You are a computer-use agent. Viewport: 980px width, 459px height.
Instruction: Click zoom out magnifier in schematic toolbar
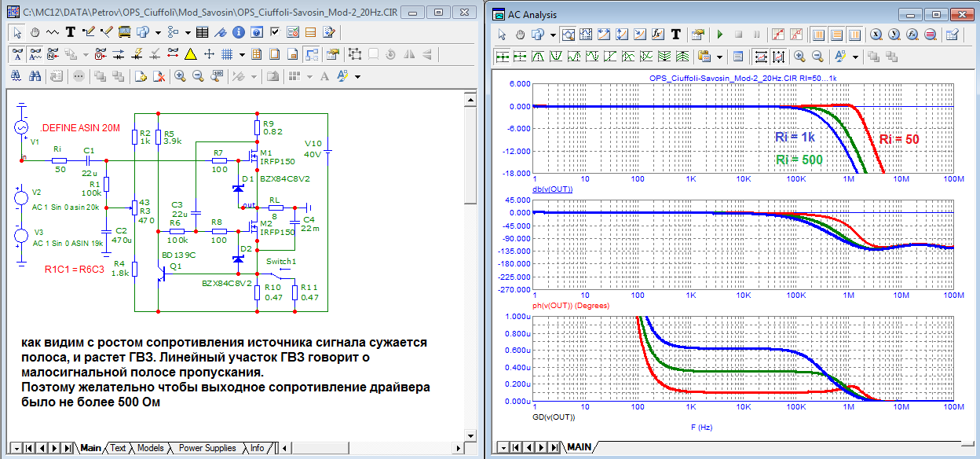[198, 76]
